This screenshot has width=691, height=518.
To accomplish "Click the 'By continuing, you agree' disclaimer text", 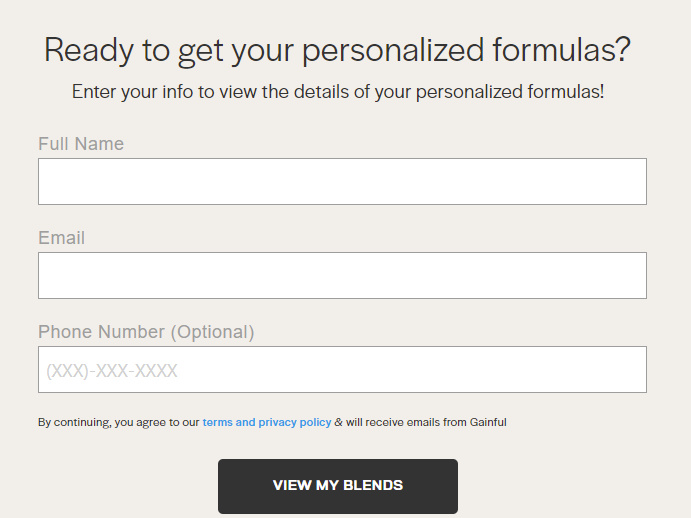I will point(118,422).
